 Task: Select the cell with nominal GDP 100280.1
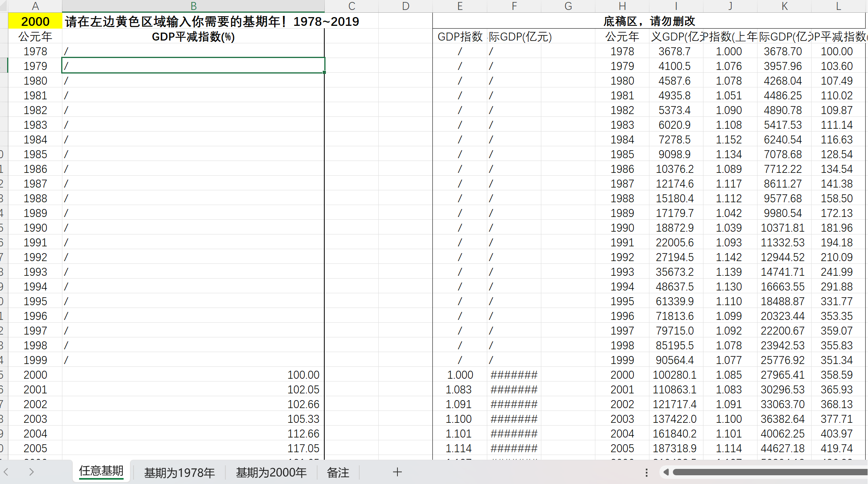(674, 375)
